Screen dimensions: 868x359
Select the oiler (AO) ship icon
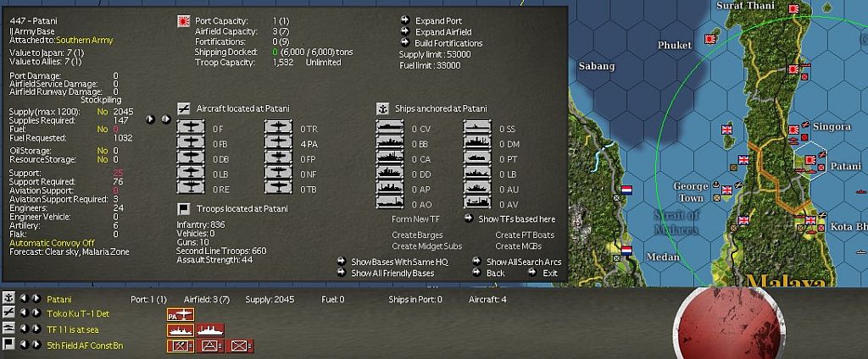point(390,203)
